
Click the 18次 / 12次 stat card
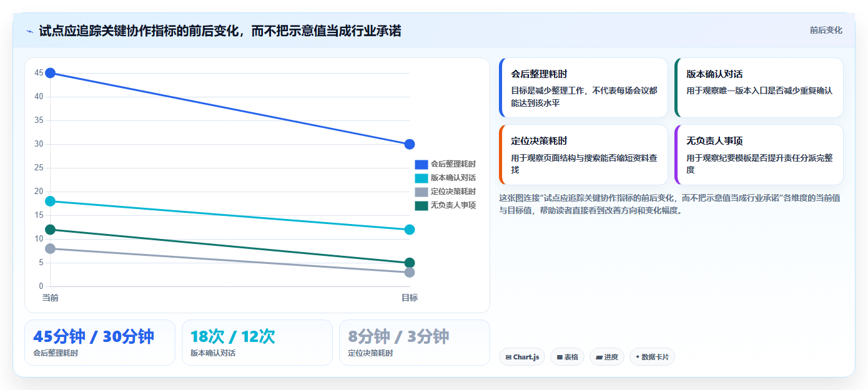[x=257, y=343]
